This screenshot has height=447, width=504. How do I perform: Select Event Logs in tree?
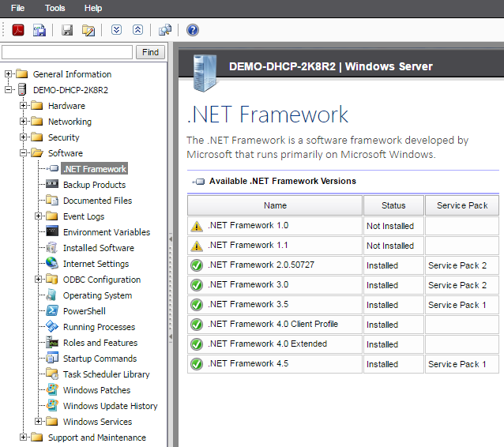pos(84,216)
